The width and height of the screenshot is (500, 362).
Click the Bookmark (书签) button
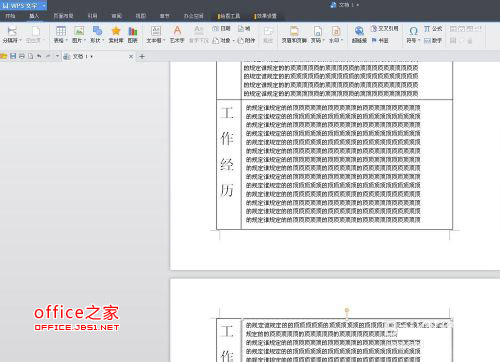[380, 40]
